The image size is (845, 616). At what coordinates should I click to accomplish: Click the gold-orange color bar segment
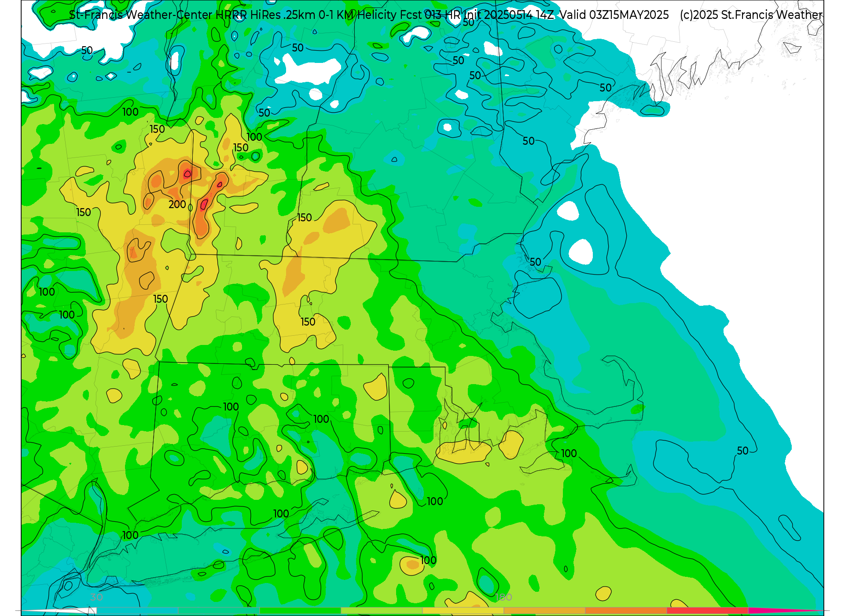coord(544,611)
